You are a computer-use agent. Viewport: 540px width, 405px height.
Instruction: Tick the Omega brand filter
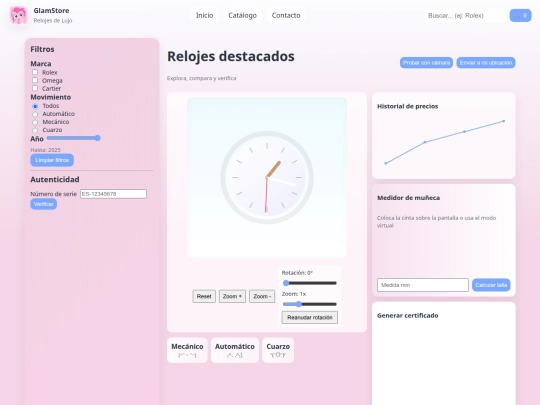click(35, 80)
